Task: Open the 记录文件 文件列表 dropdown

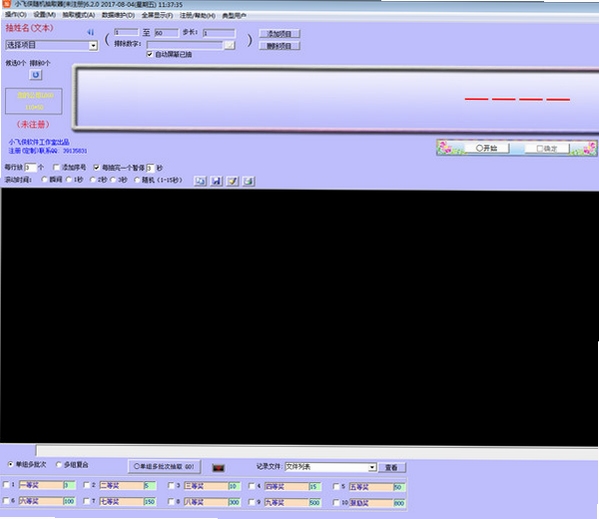Action: coord(372,467)
